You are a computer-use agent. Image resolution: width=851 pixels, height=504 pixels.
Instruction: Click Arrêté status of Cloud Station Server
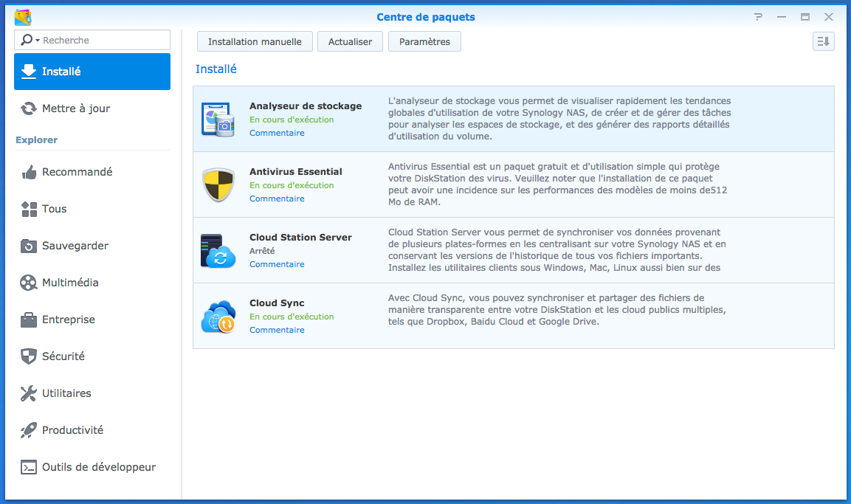click(262, 251)
